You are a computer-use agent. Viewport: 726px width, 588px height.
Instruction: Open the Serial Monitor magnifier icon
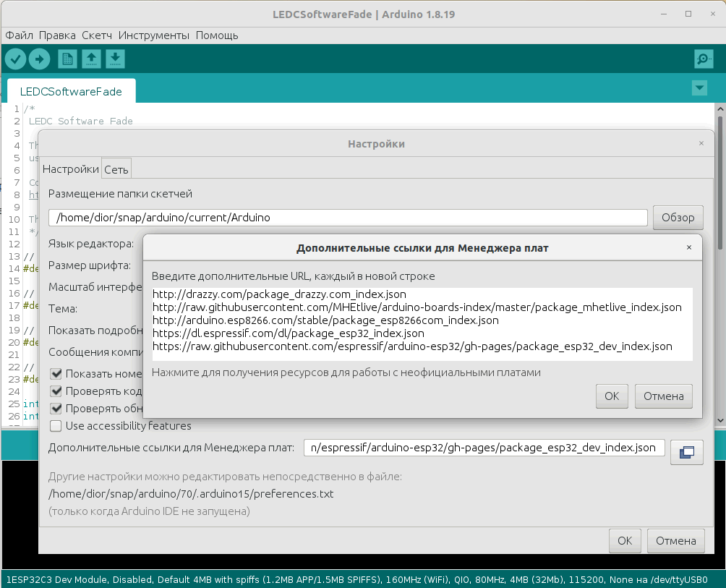click(704, 59)
